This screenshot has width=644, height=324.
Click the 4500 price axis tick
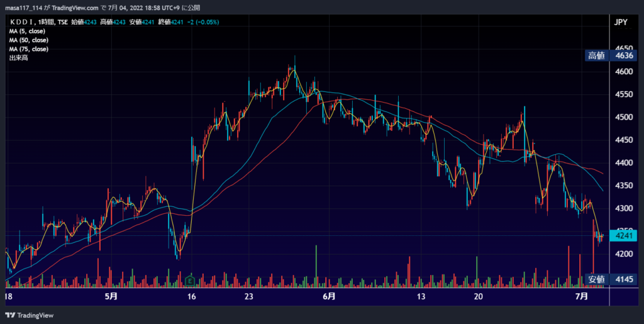click(x=623, y=118)
